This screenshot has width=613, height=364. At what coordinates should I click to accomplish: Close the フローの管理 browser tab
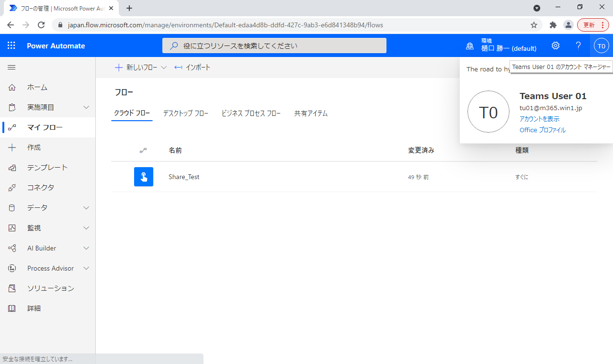[111, 8]
